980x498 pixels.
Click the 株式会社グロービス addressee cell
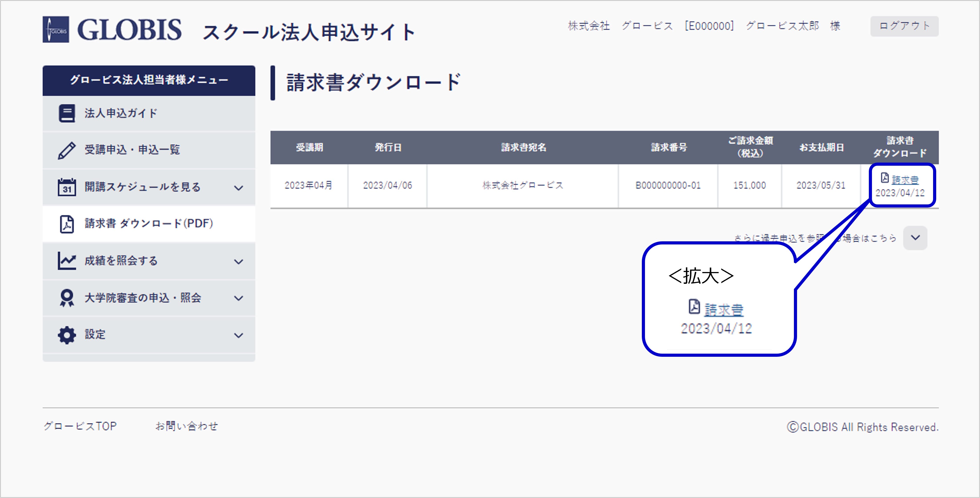point(523,185)
